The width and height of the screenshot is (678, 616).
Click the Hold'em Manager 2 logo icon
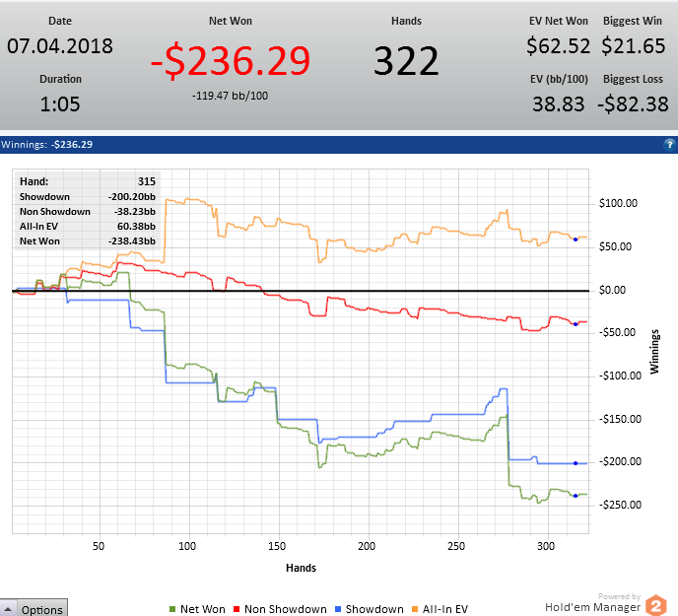656,605
